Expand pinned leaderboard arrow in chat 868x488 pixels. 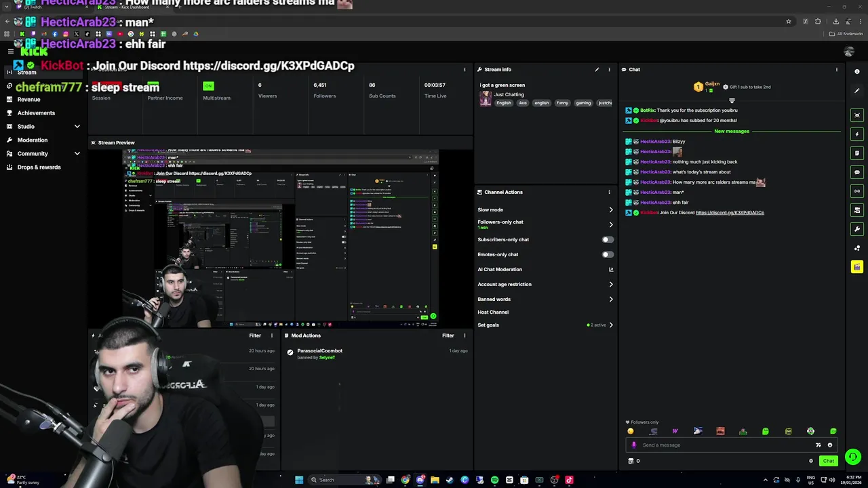(x=732, y=101)
